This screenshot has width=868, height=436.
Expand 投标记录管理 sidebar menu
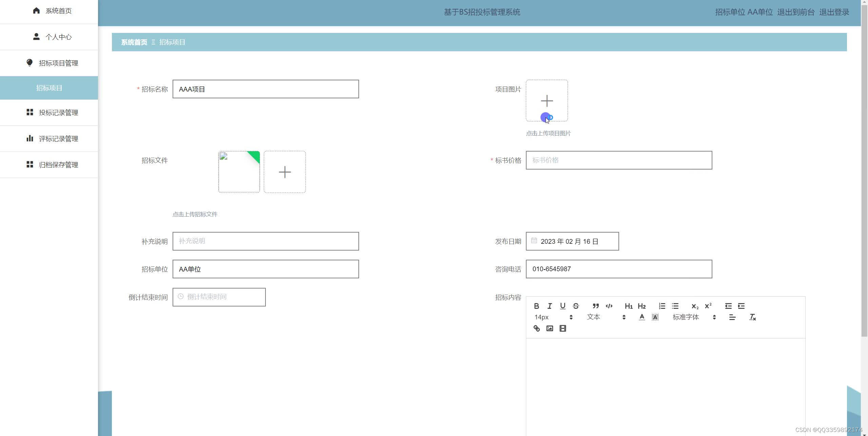49,113
